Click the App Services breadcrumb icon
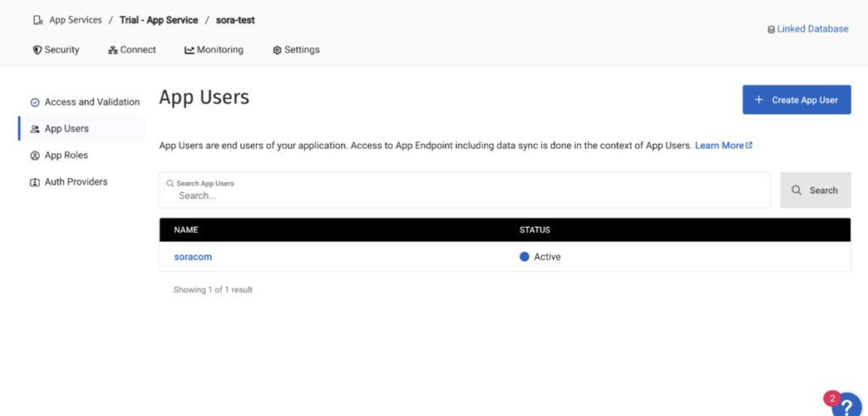This screenshot has width=868, height=416. 38,19
